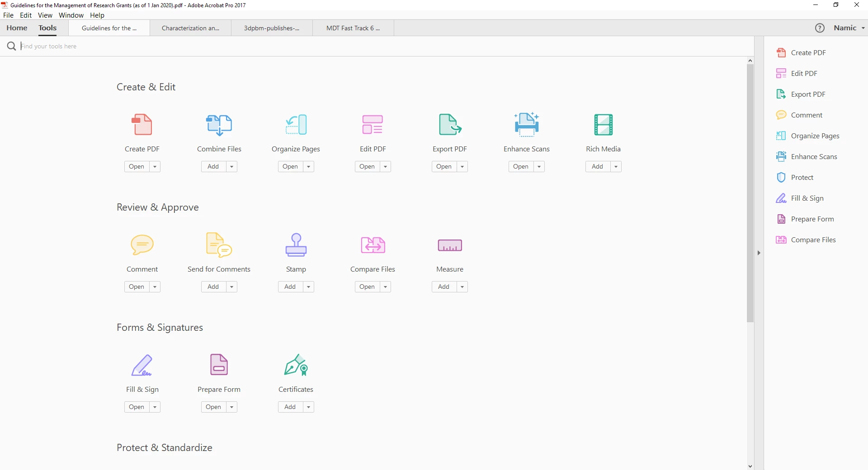Expand dropdown arrow next to Stamp Add
This screenshot has width=868, height=470.
tap(308, 287)
